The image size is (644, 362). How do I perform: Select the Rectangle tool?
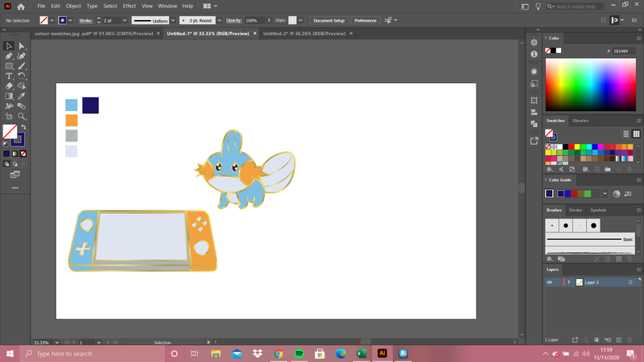point(9,66)
